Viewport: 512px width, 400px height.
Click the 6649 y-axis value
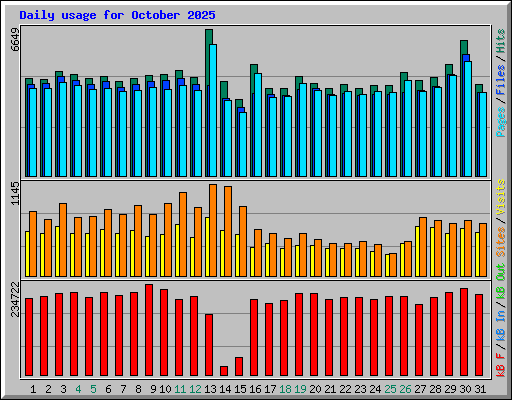(15, 39)
